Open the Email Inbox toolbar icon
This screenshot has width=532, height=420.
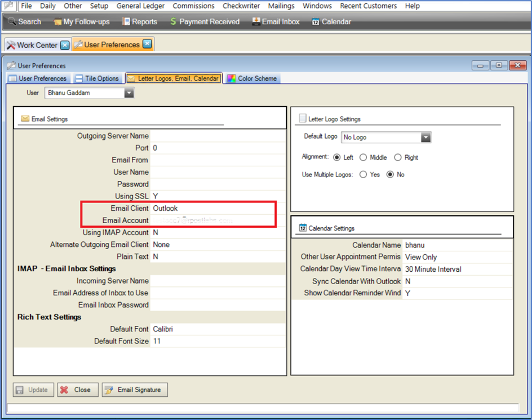click(x=256, y=22)
